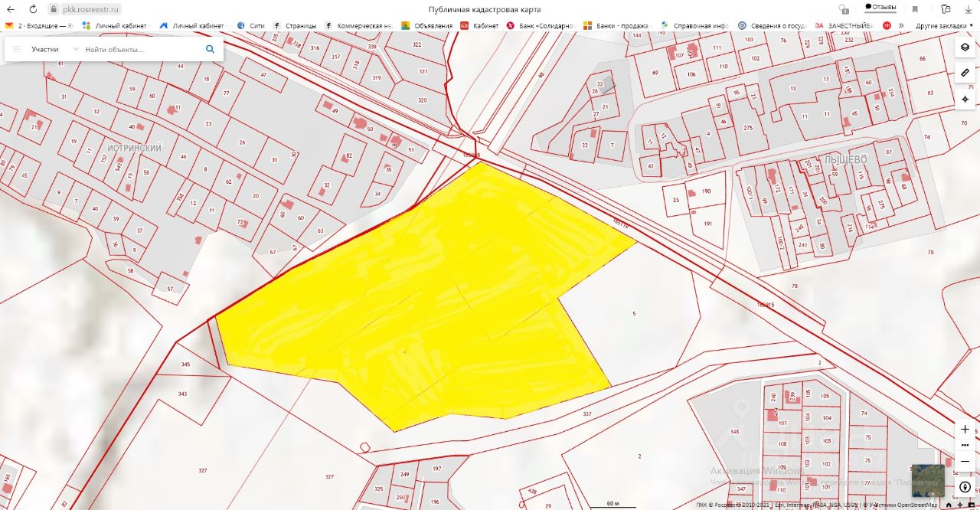The image size is (980, 510).
Task: Click the magnifier search icon
Action: [210, 49]
